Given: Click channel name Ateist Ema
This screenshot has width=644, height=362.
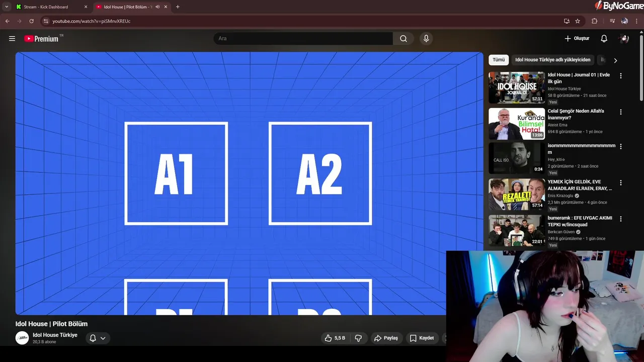Looking at the screenshot, I should (557, 125).
